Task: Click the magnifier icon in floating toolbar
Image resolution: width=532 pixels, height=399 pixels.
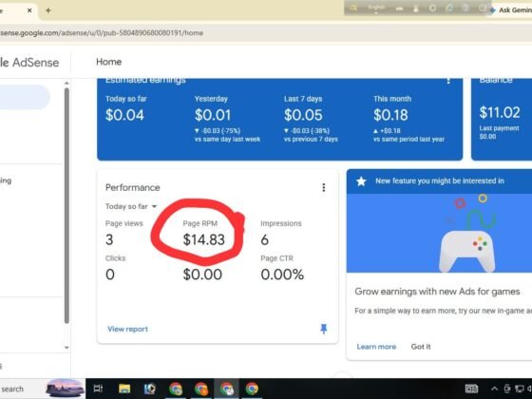Action: point(353,9)
